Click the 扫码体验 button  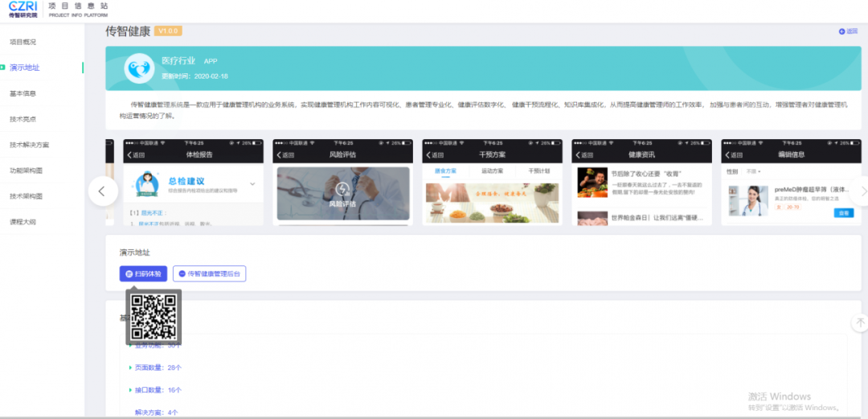(x=143, y=273)
